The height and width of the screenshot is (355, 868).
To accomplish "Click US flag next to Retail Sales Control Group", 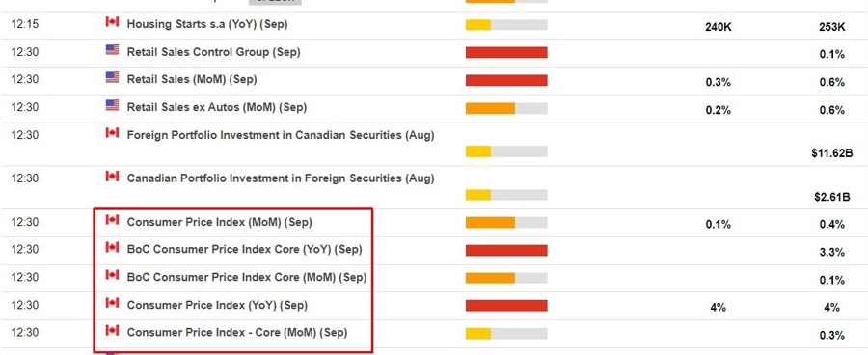I will tap(113, 49).
